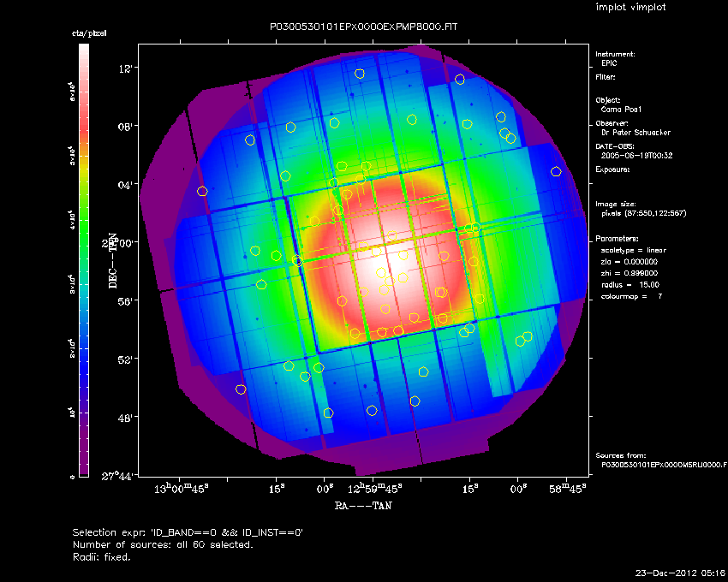Click the leftmost yellow source circle on the map
728x582 pixels.
pyautogui.click(x=202, y=191)
